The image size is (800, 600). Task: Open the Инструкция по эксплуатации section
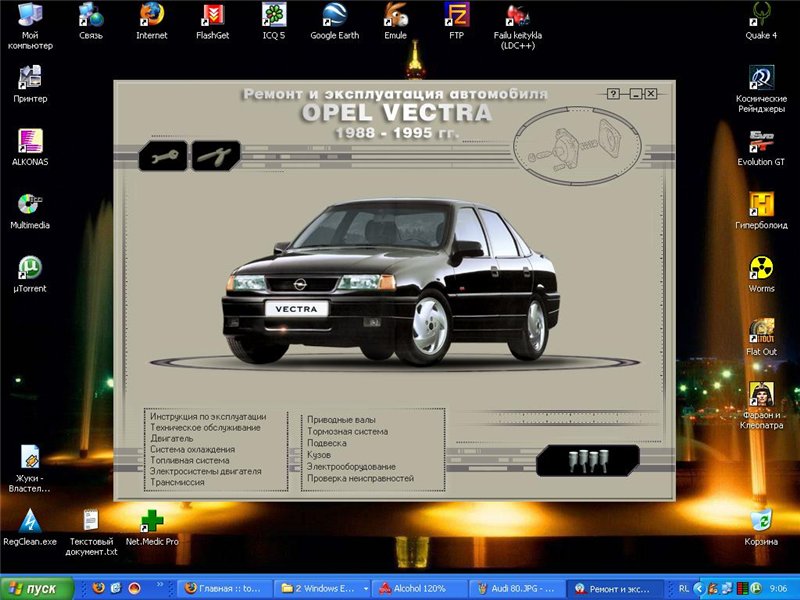point(208,416)
